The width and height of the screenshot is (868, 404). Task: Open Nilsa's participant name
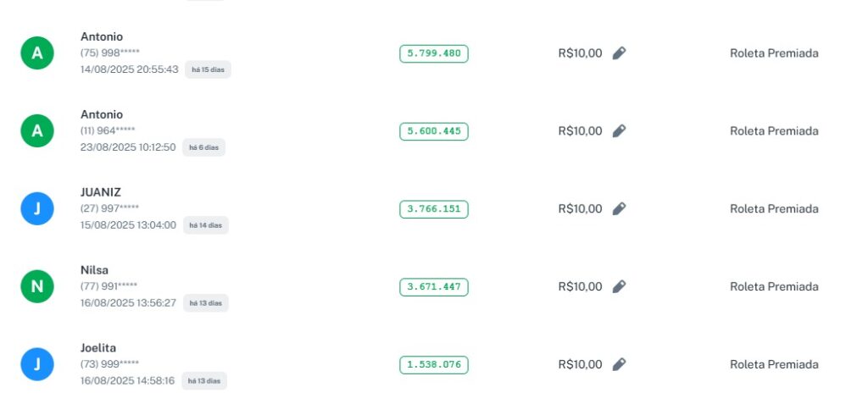94,270
